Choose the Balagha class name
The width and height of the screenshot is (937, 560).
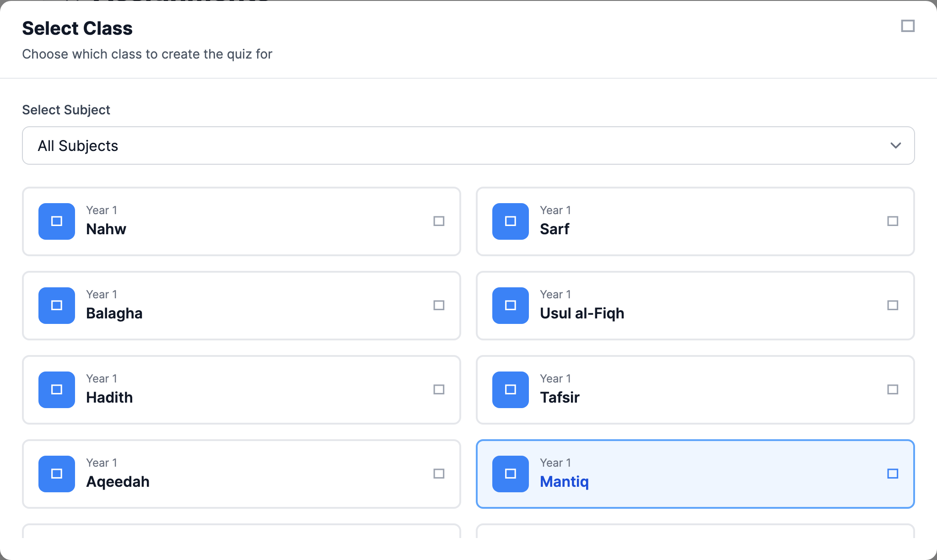(114, 313)
